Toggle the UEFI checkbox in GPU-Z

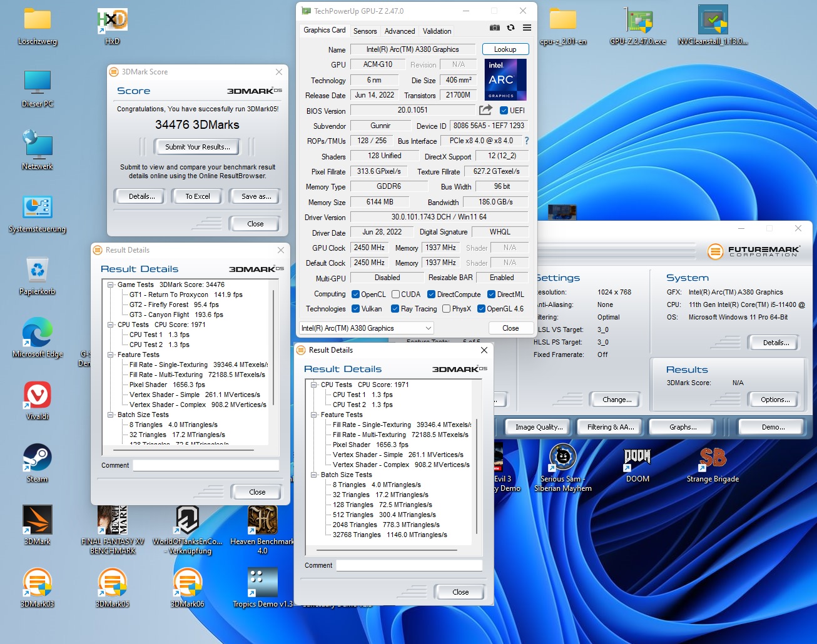(x=504, y=111)
